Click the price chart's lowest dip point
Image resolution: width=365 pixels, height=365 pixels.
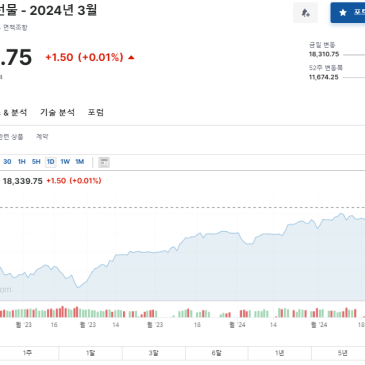(x=78, y=287)
